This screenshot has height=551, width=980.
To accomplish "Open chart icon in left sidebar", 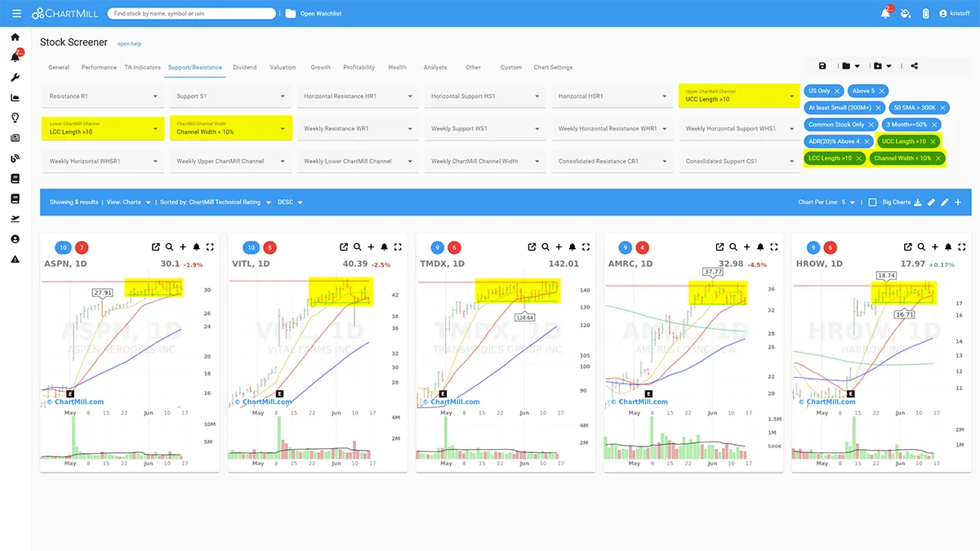I will 15,98.
